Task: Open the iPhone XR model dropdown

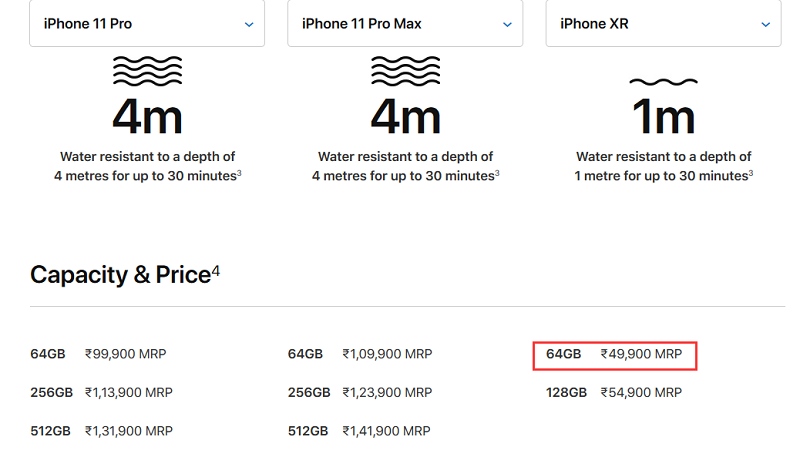Action: 663,24
